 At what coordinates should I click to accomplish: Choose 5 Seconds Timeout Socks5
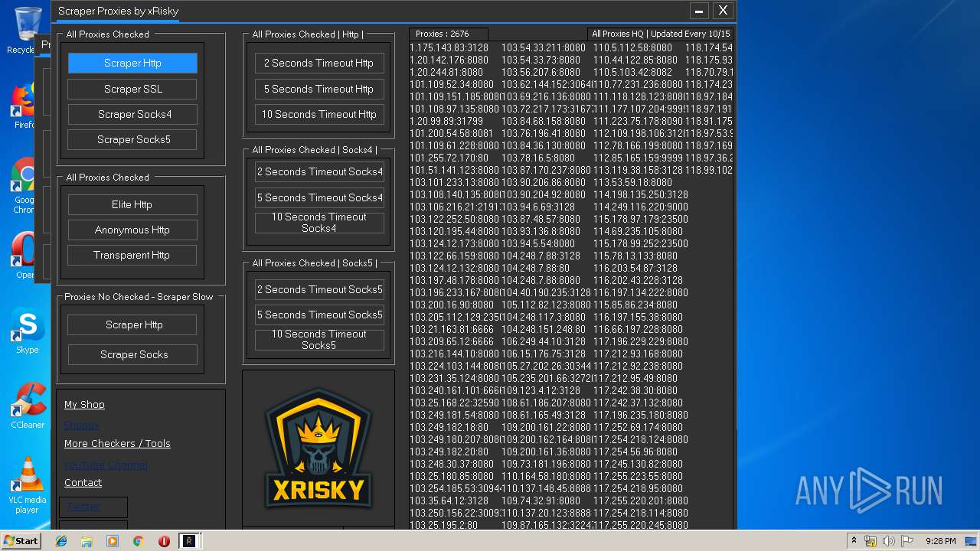point(319,315)
